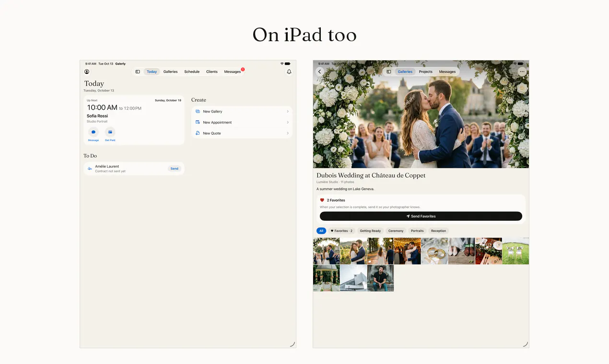Open New Gallery row chevron

[288, 112]
